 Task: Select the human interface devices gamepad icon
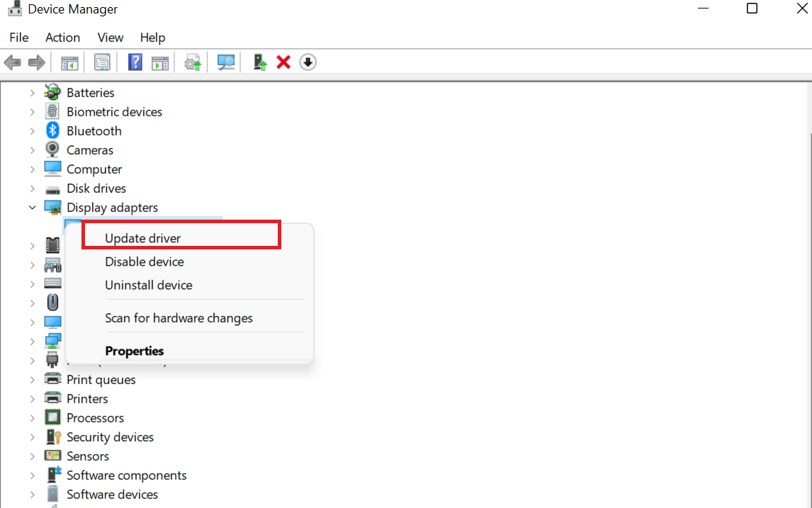[x=52, y=264]
